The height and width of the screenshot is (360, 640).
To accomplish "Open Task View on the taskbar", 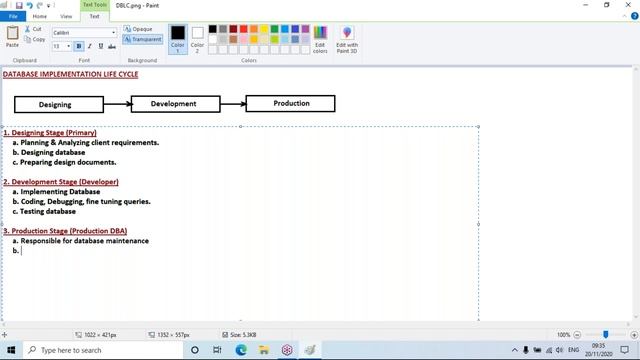I will coord(217,350).
